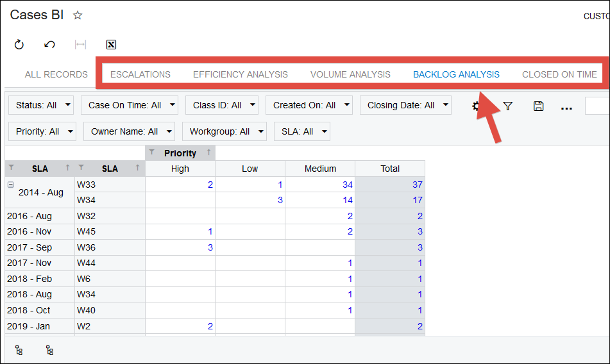Click the Fit to Screen icon
This screenshot has height=364, width=610.
coord(80,44)
